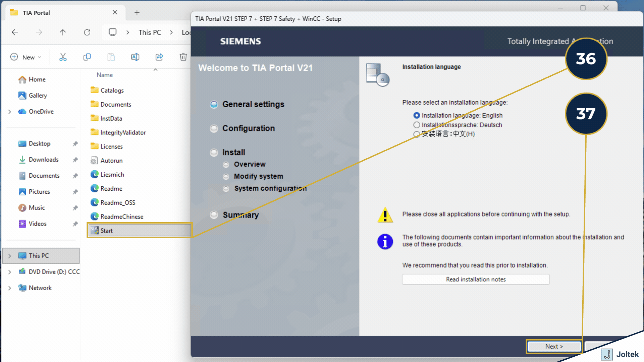
Task: Select Installation language English radio button
Action: (x=417, y=115)
